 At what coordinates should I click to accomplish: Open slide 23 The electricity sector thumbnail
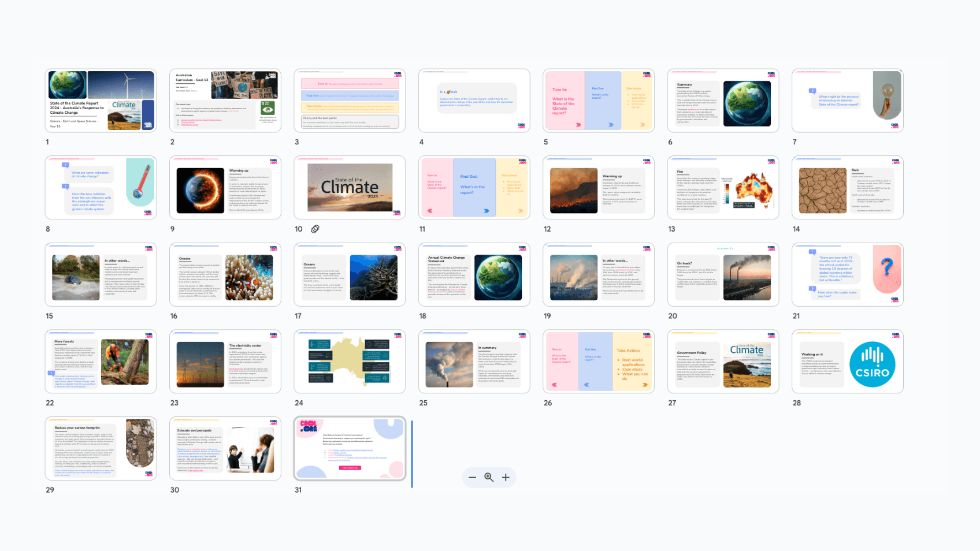point(225,362)
